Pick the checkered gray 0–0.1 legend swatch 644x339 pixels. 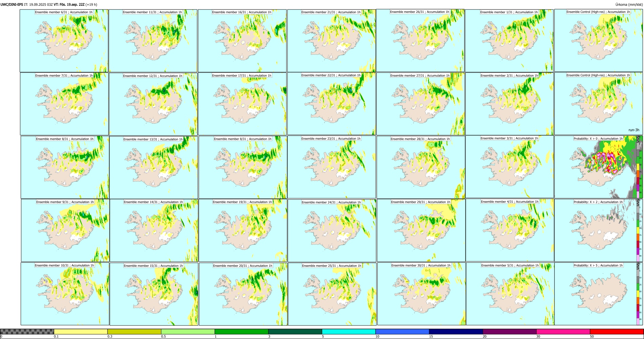click(27, 332)
